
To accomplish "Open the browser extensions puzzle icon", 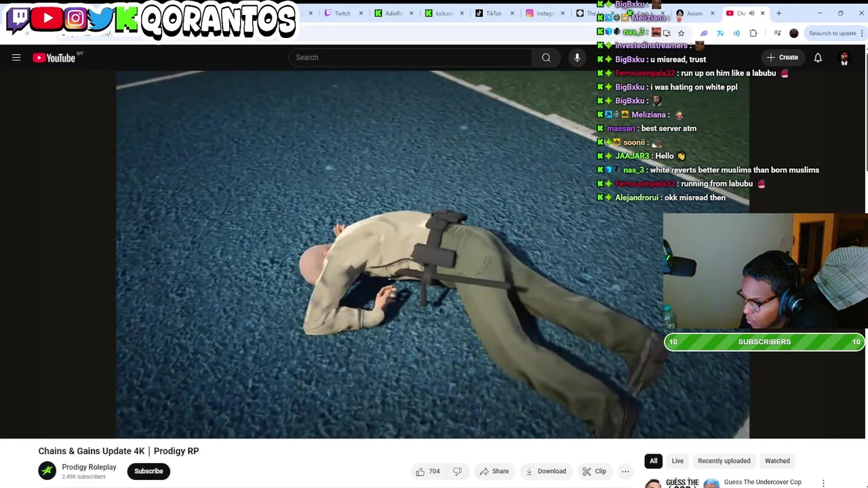I will click(753, 33).
